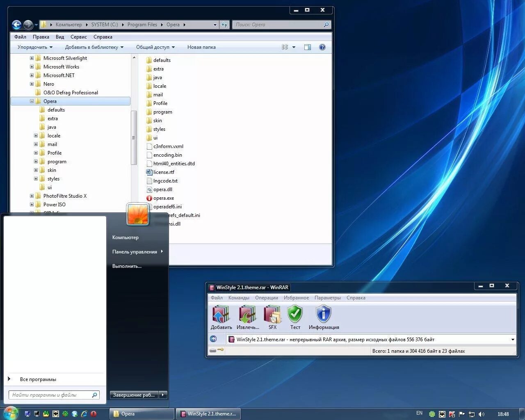Open the Общий доступ dropdown
The height and width of the screenshot is (420, 525).
(155, 47)
